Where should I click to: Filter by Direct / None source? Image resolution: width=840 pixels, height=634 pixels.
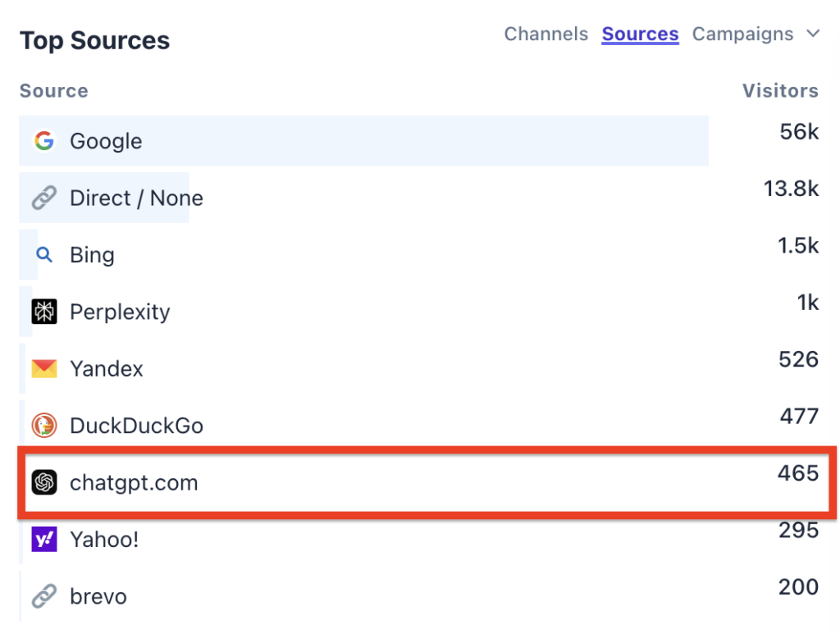[x=137, y=198]
